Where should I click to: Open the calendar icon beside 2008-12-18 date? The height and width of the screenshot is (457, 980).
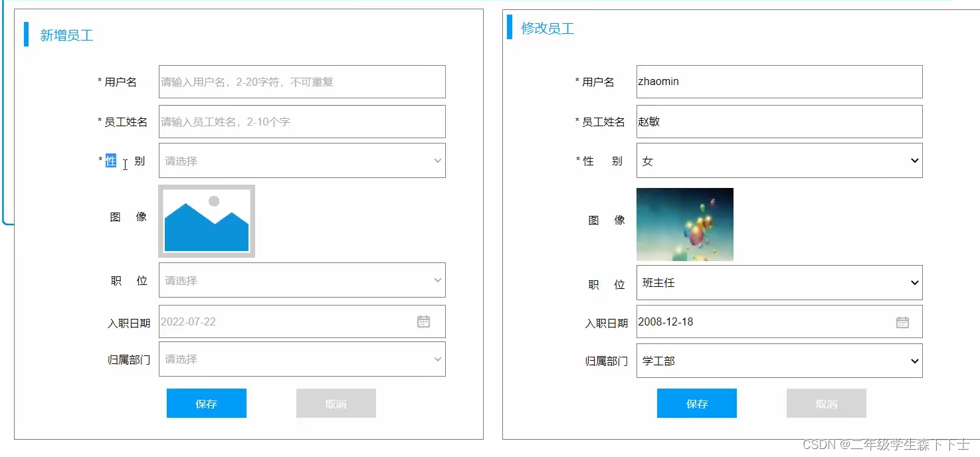point(902,321)
